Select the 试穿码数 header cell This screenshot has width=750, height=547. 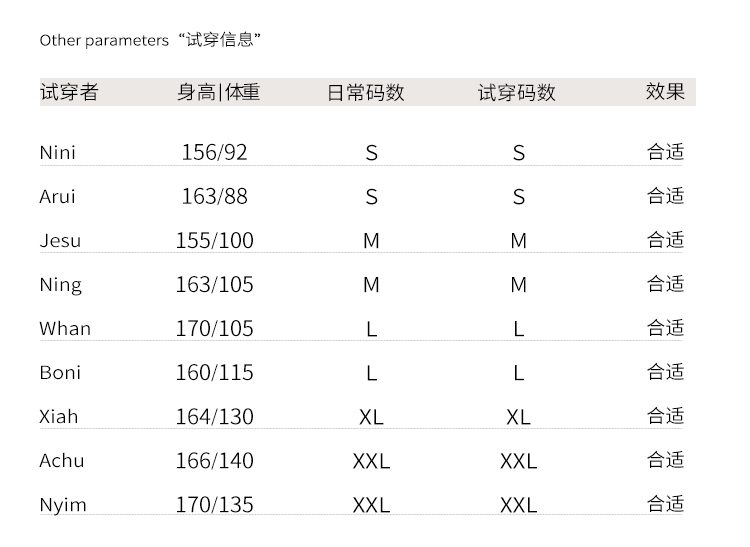point(517,92)
